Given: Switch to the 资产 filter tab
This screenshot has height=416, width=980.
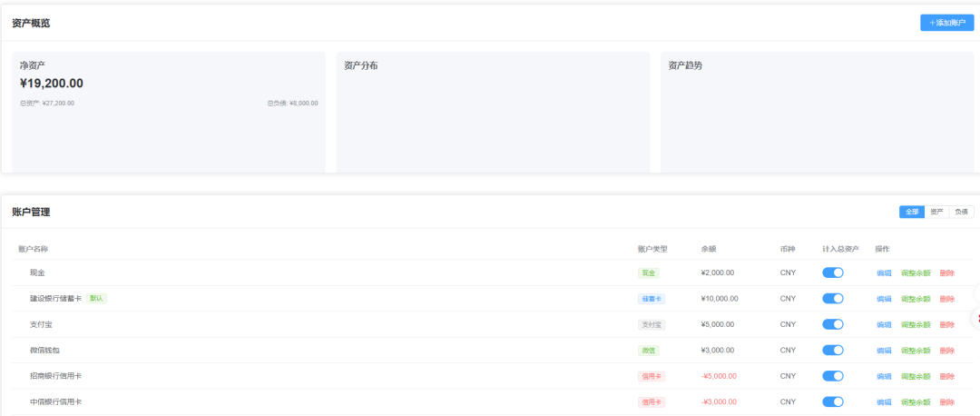Looking at the screenshot, I should [x=936, y=212].
